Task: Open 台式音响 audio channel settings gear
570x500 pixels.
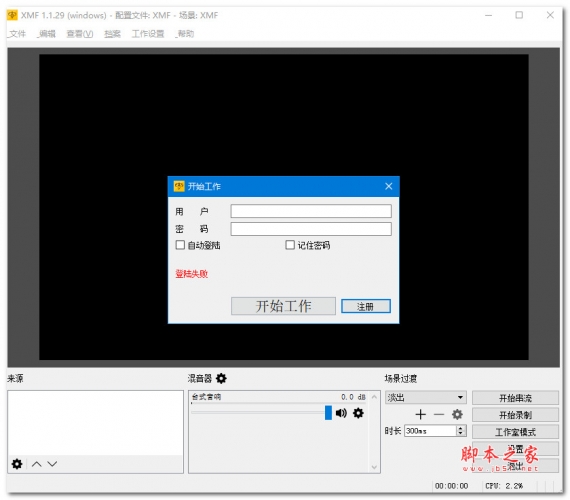Action: coord(358,413)
